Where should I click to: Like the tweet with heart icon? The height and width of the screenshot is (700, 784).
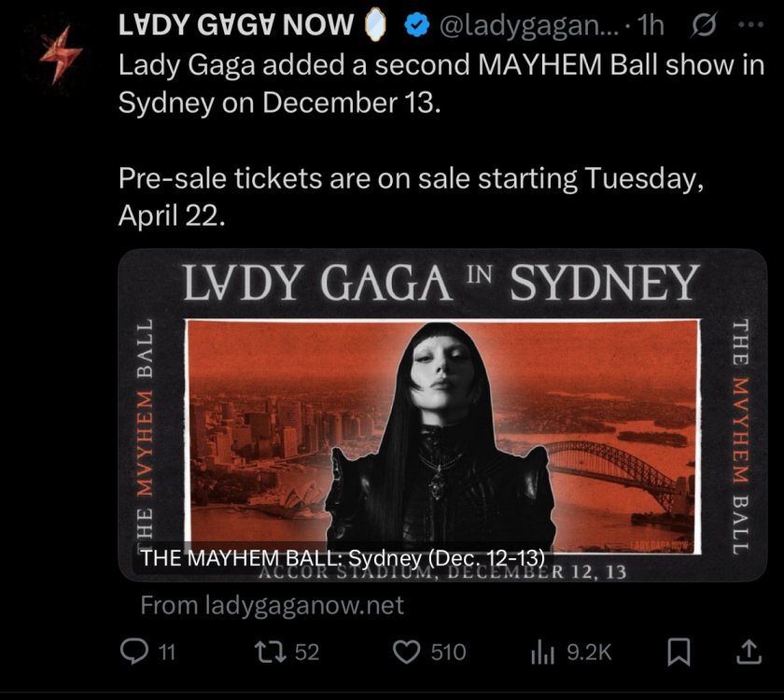406,652
